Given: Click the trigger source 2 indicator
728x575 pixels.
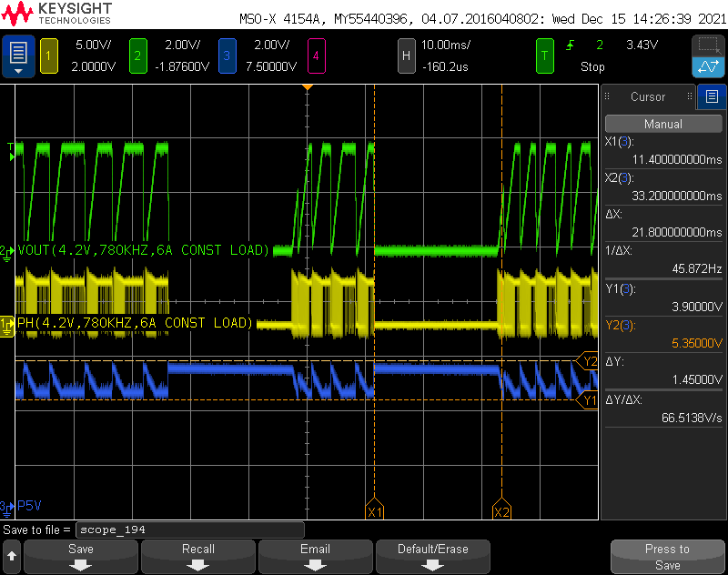Looking at the screenshot, I should tap(600, 45).
